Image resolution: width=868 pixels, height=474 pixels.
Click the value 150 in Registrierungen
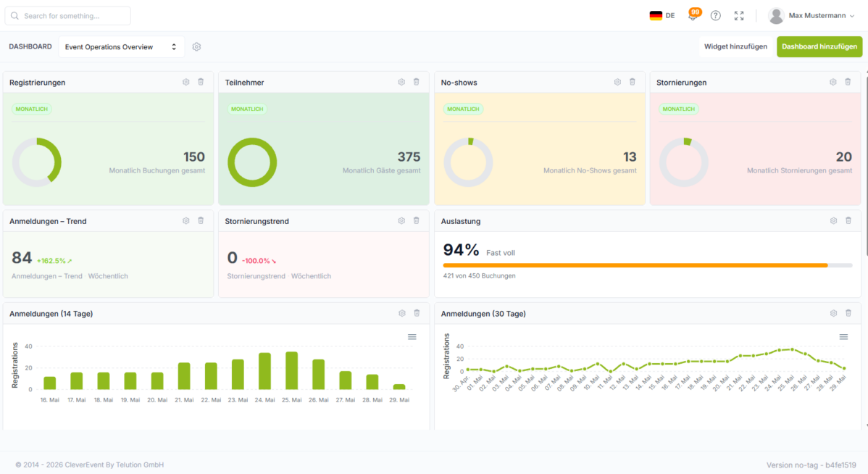193,157
